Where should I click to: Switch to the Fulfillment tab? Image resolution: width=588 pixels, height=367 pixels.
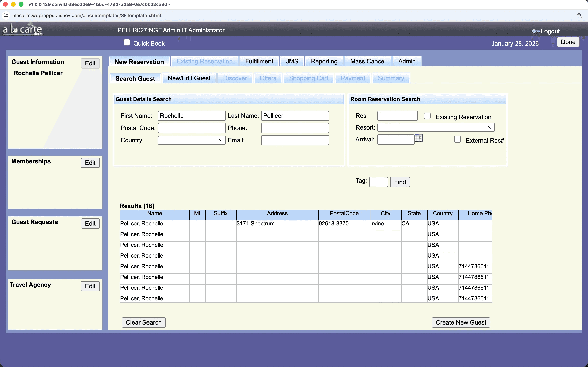259,61
